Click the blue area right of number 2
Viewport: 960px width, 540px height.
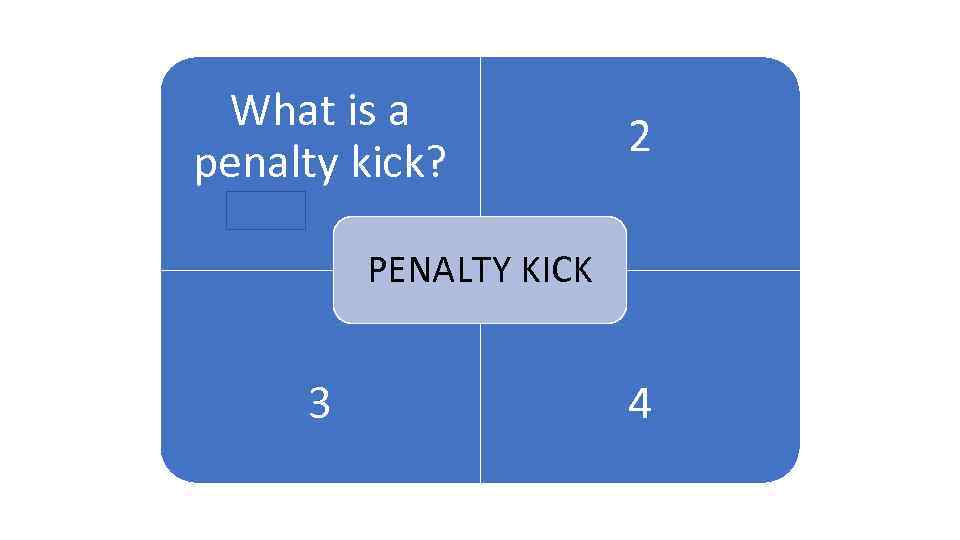730,137
